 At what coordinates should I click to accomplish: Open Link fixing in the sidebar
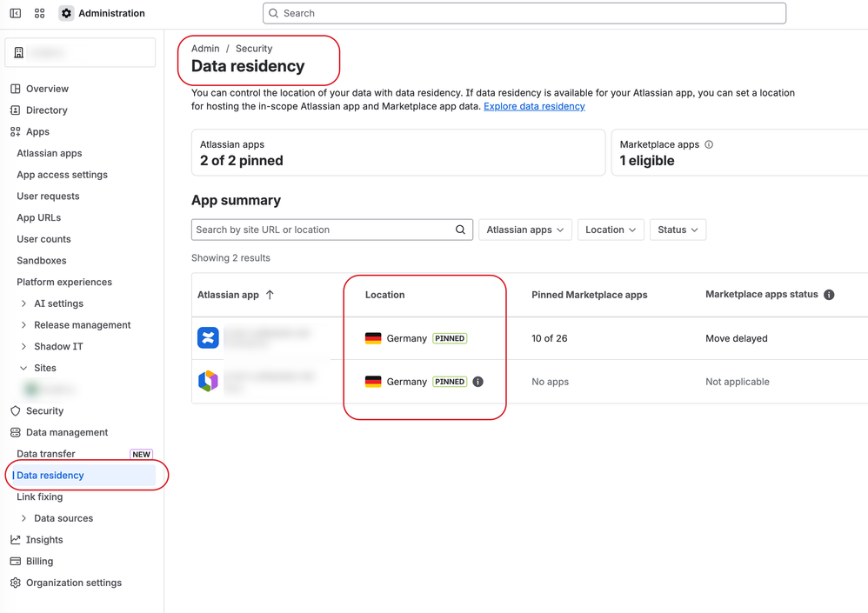coord(40,496)
